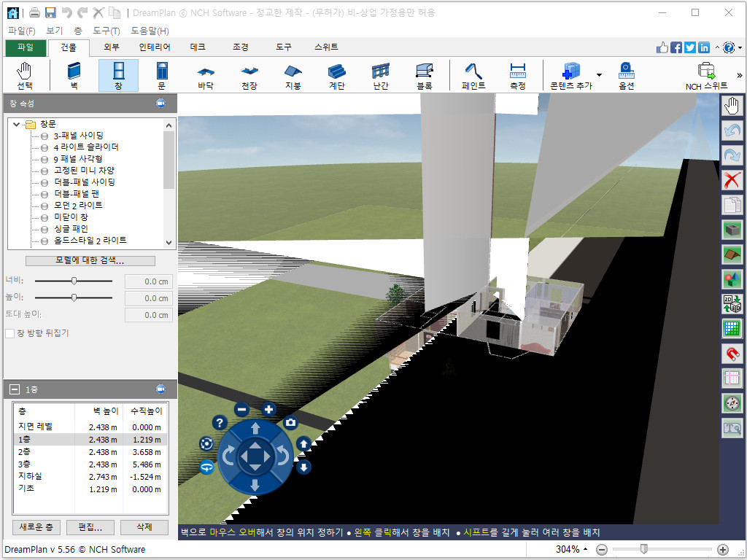The image size is (747, 560).
Task: Activate the 블록 (block) tool
Action: pos(425,76)
